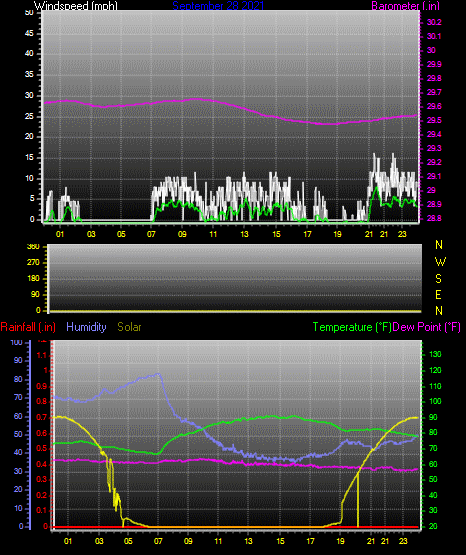Click the 15 windspeed axis value
This screenshot has width=466, height=555.
point(29,158)
